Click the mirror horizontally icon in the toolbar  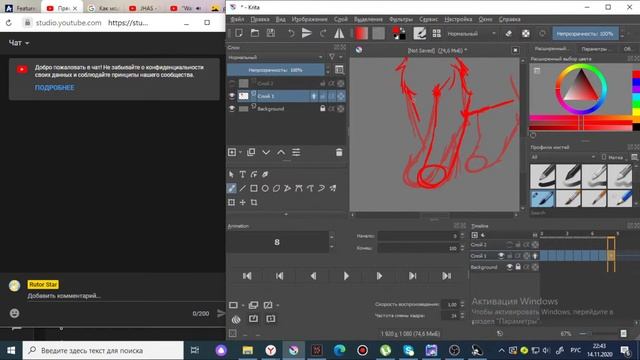(339, 33)
